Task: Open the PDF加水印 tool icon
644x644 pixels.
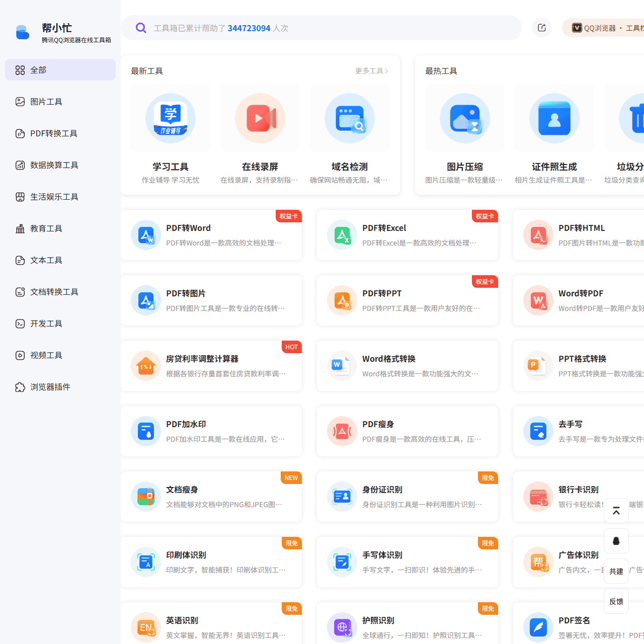Action: pyautogui.click(x=145, y=431)
